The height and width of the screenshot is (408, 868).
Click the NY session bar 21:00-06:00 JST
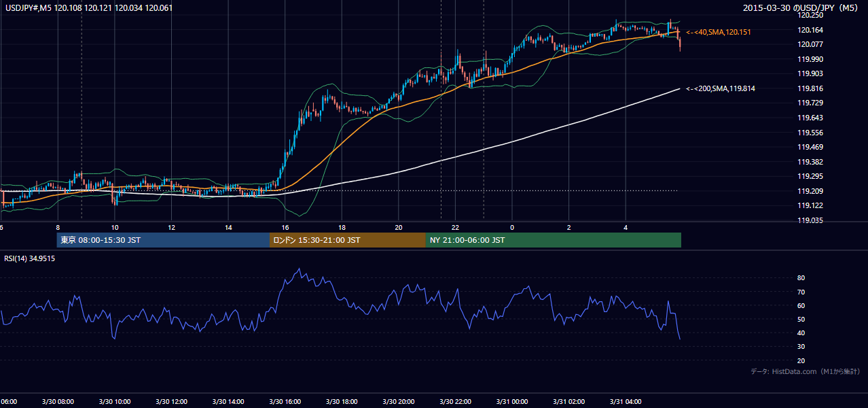[x=554, y=240]
